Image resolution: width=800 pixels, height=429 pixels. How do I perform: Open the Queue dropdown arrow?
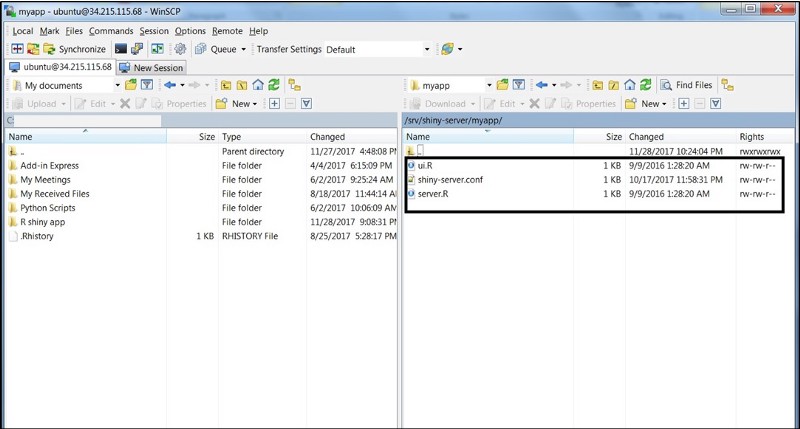point(243,49)
